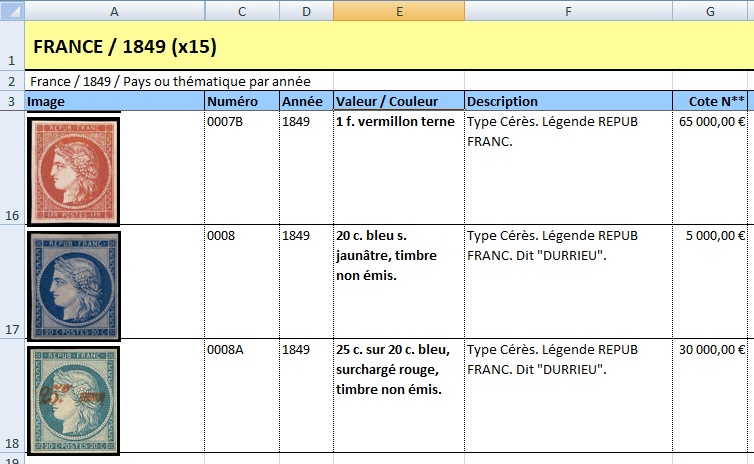
Task: Select row 18 header
Action: 12,396
